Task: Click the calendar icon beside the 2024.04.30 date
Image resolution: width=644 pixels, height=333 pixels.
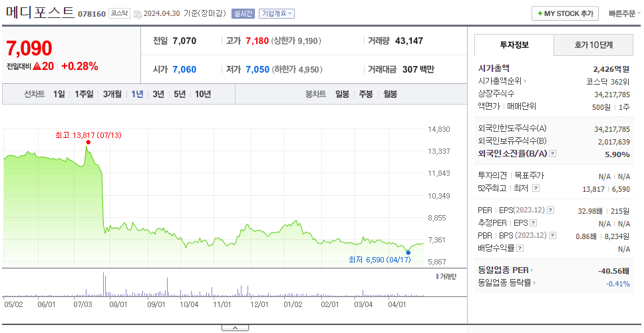Action: pos(138,14)
